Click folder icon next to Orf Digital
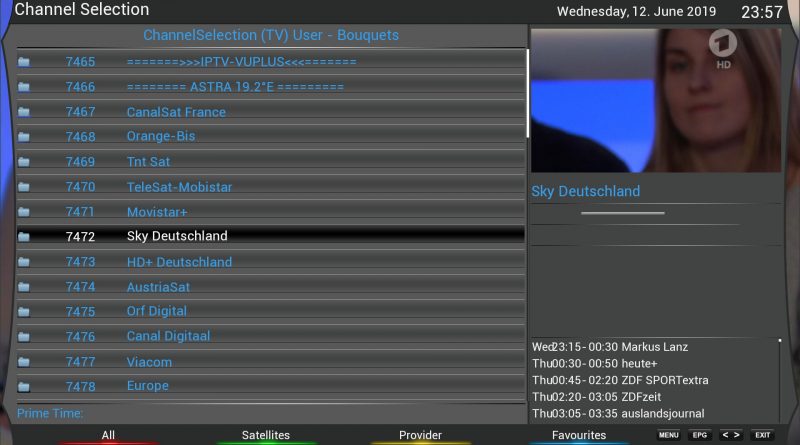 (x=23, y=312)
